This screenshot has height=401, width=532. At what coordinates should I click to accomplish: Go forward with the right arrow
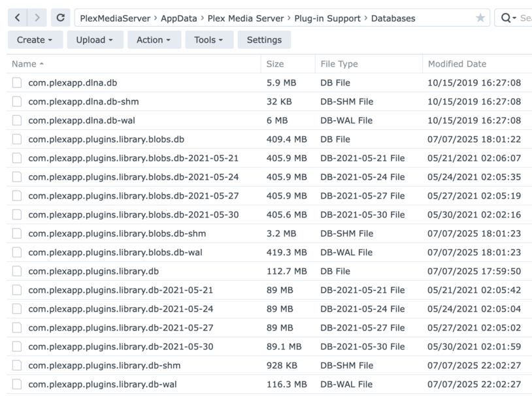pos(37,18)
